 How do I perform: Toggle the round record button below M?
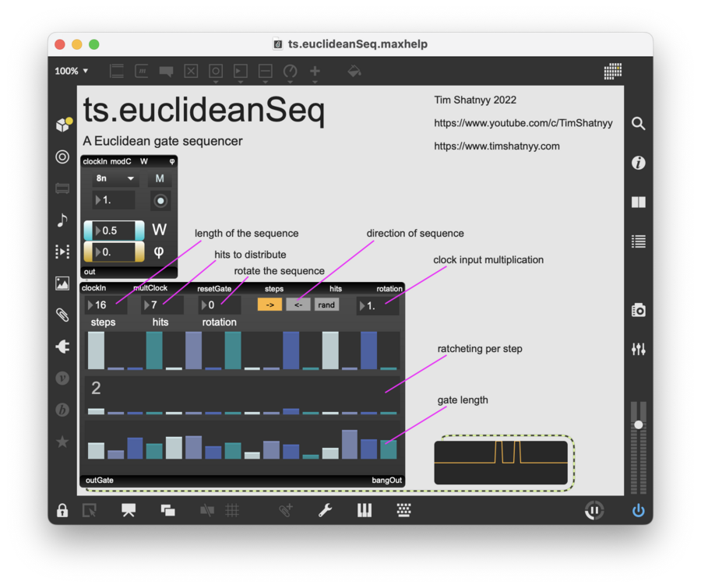pos(160,201)
